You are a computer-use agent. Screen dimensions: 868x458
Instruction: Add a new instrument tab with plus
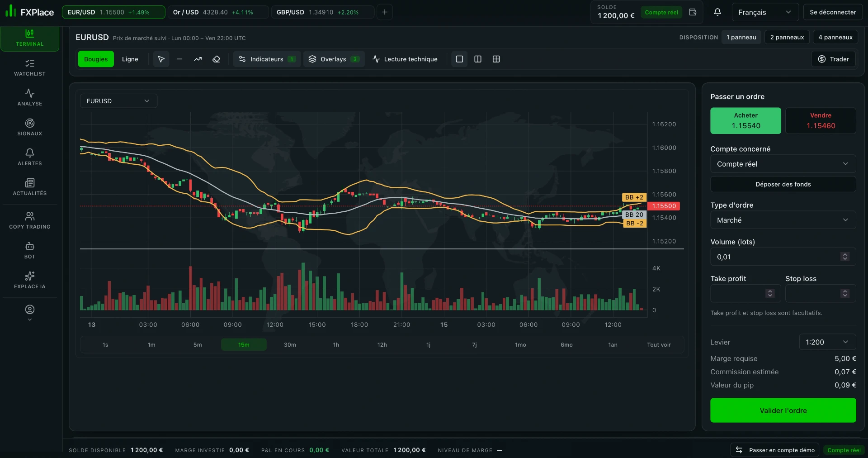point(385,12)
